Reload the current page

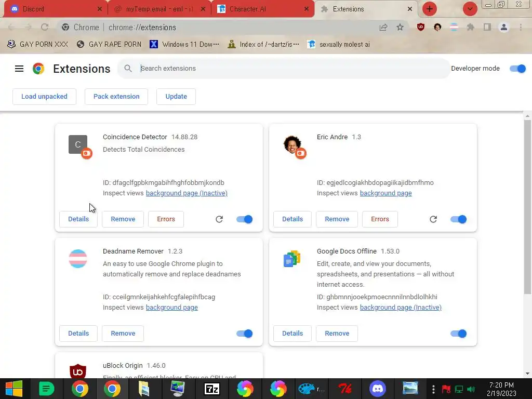pyautogui.click(x=45, y=27)
